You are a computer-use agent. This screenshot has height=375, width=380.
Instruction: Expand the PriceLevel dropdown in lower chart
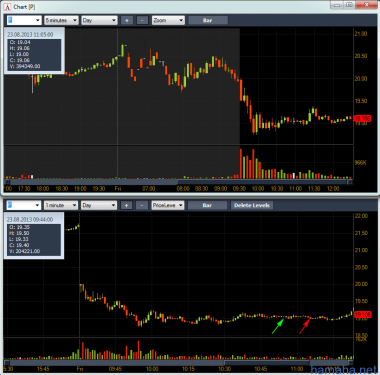[168, 205]
